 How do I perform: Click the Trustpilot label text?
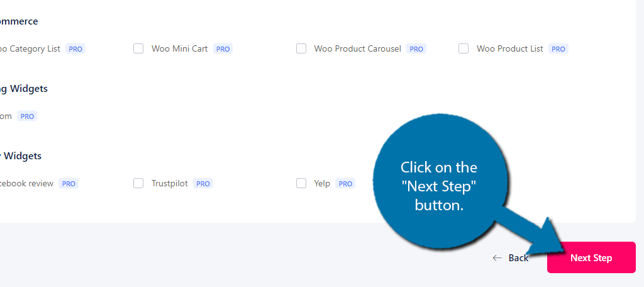[x=170, y=183]
